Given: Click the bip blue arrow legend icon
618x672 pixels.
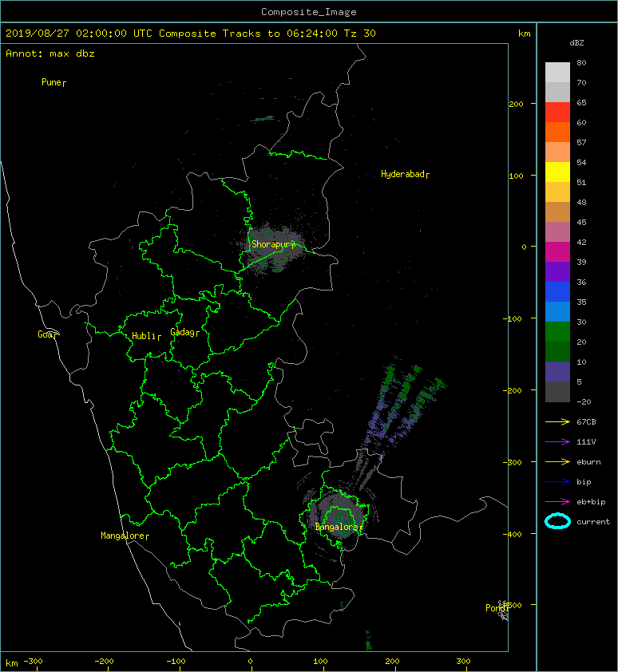Looking at the screenshot, I should coord(557,482).
